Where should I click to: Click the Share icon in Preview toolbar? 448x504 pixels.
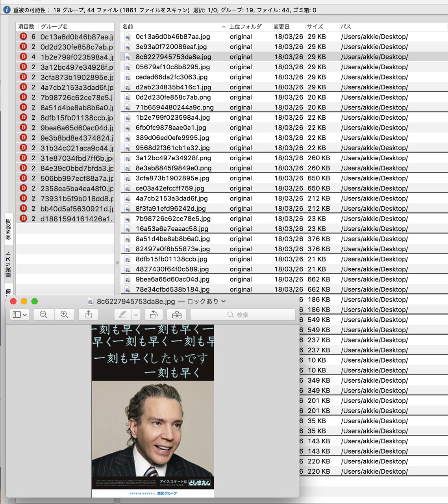point(89,315)
